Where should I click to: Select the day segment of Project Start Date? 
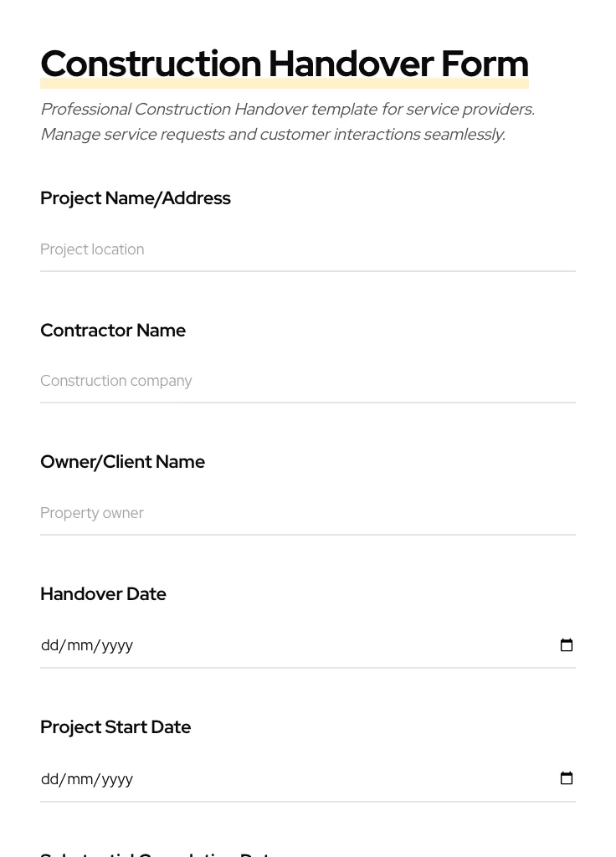(x=49, y=779)
